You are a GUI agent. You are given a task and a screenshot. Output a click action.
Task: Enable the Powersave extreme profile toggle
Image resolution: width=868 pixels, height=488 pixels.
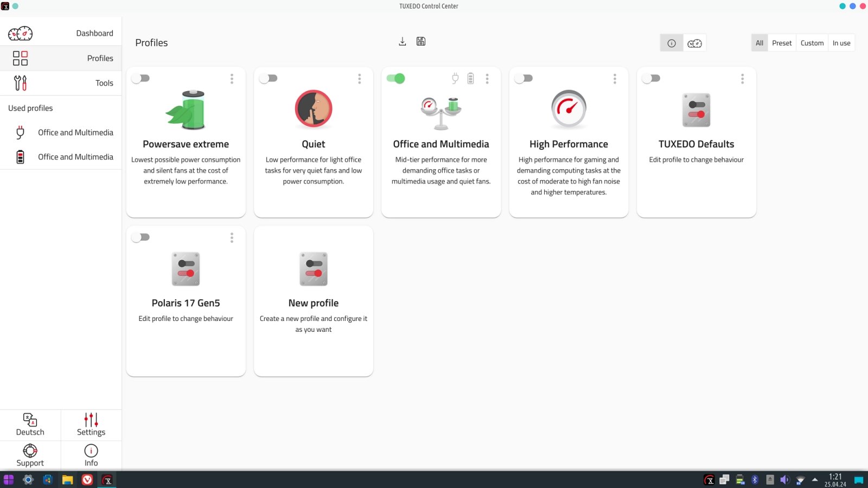[x=141, y=79]
